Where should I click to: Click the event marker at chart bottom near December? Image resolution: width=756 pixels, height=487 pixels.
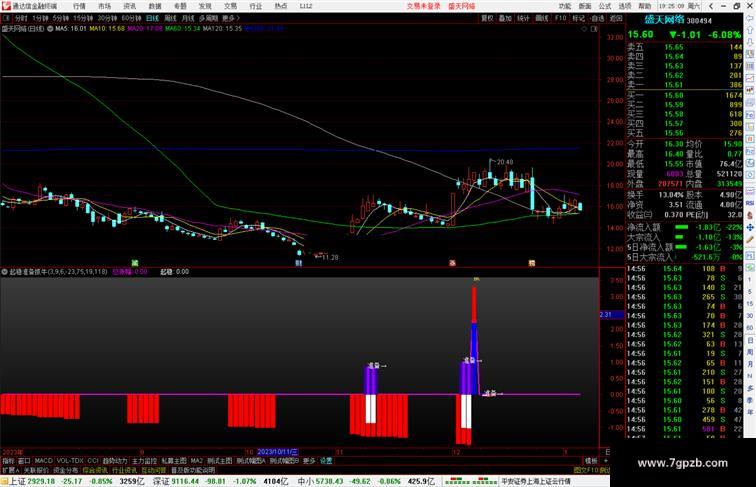click(x=452, y=263)
